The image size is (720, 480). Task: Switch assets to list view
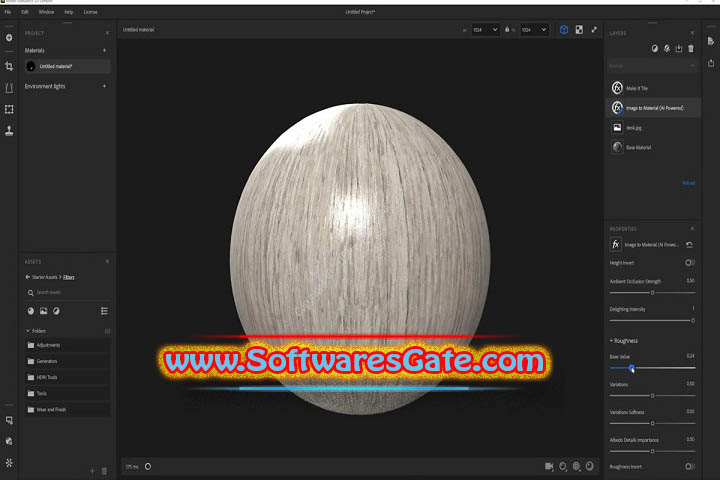(104, 311)
